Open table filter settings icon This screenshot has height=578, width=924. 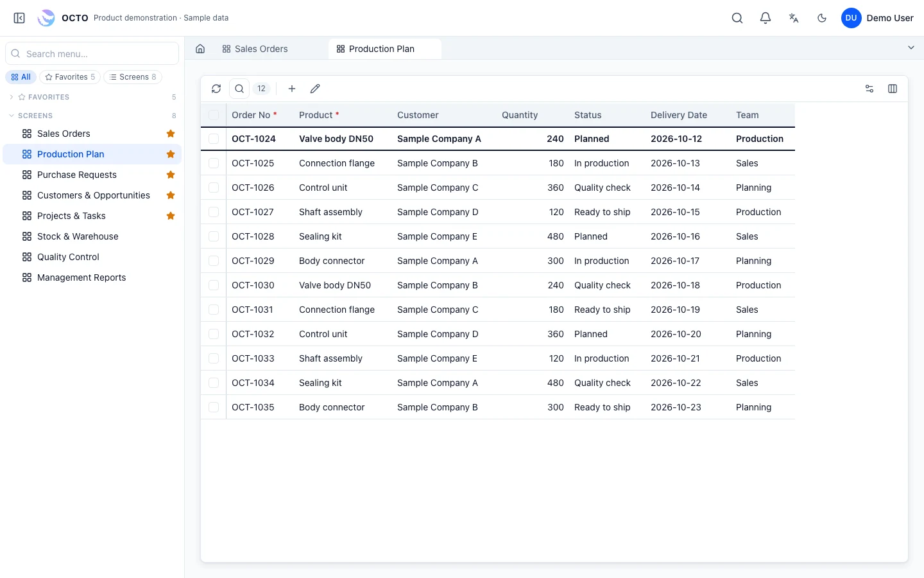tap(869, 89)
